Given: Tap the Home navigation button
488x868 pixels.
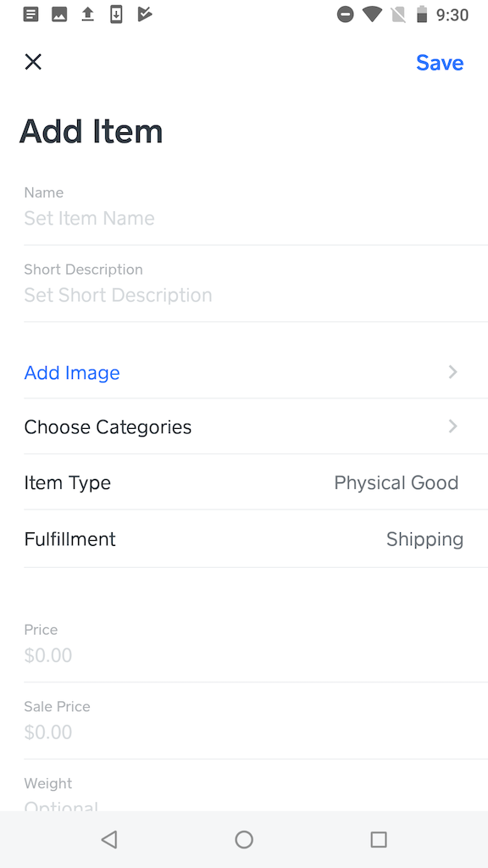Looking at the screenshot, I should pyautogui.click(x=244, y=839).
